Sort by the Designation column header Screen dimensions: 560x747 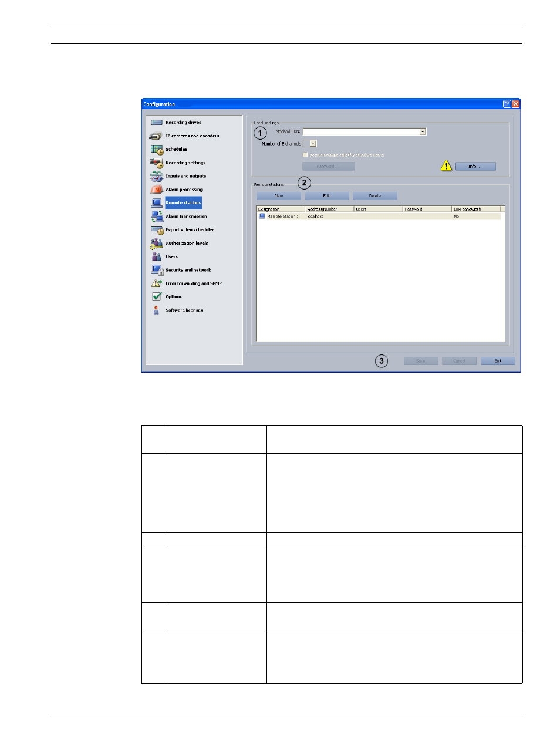click(281, 209)
